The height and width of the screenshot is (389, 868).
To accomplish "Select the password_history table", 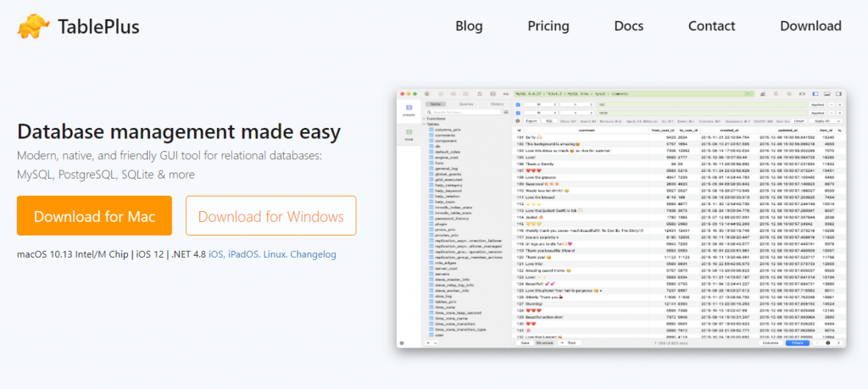I will coord(448,218).
